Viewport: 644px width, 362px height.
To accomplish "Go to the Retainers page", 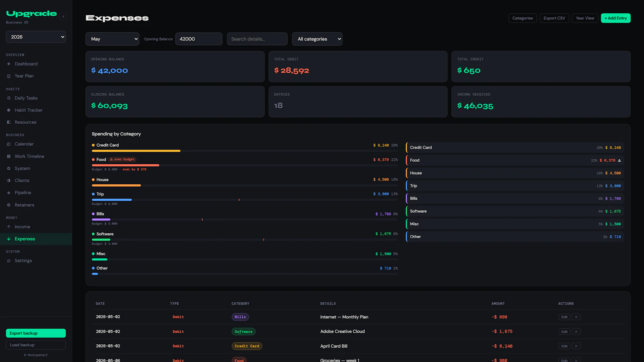I will pos(24,205).
